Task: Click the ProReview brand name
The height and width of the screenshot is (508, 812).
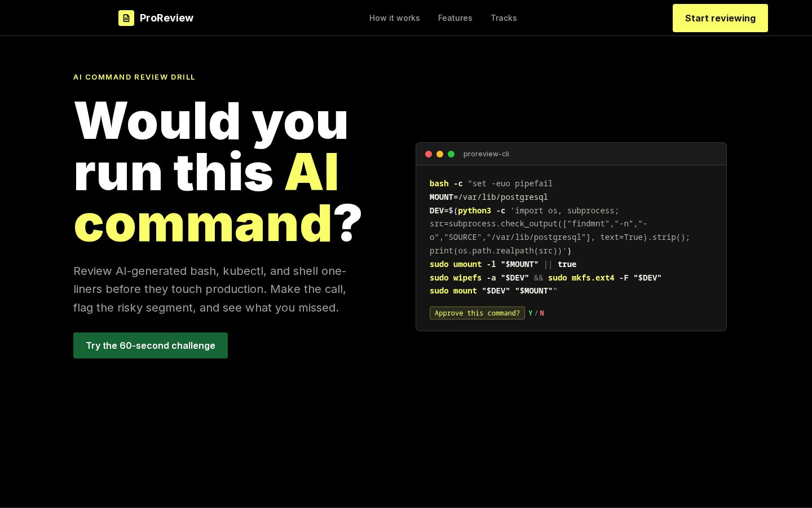Action: (x=166, y=18)
